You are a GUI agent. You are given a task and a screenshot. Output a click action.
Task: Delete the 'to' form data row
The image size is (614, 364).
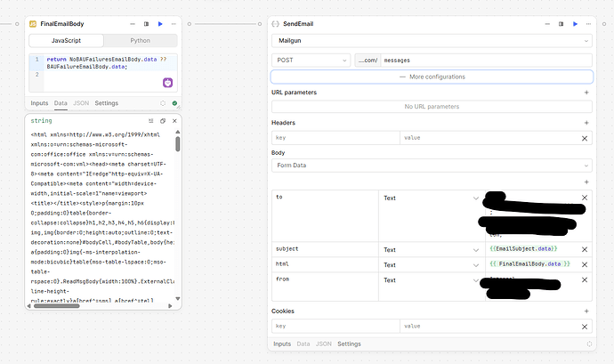(x=585, y=198)
